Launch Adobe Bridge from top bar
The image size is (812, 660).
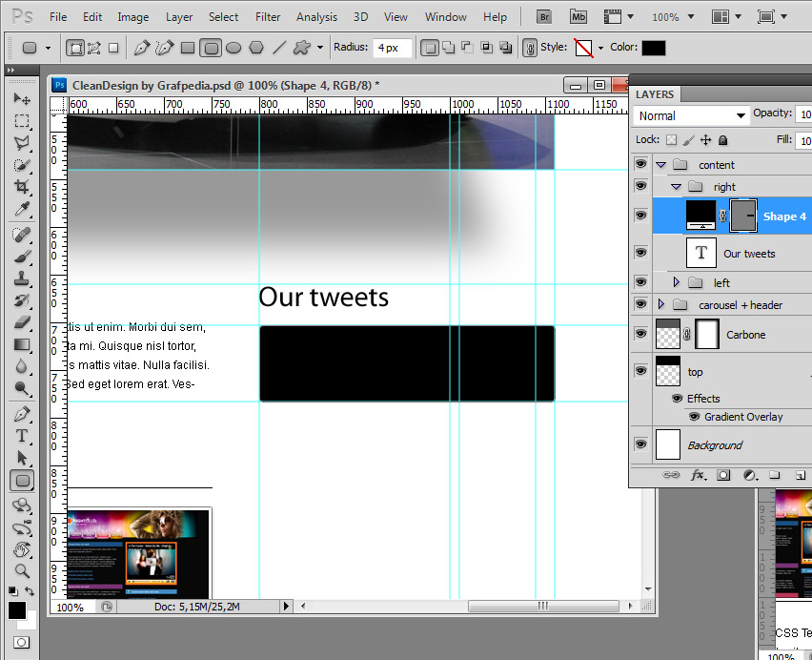[544, 17]
